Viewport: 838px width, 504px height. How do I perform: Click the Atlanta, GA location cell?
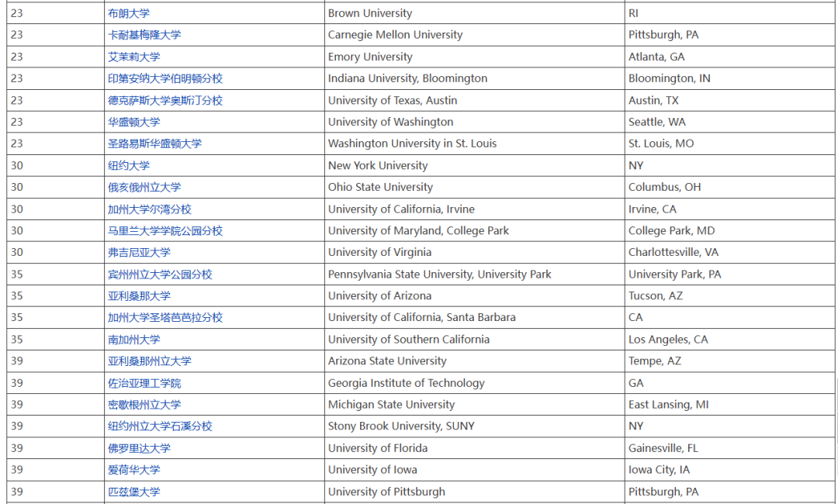[x=729, y=57]
